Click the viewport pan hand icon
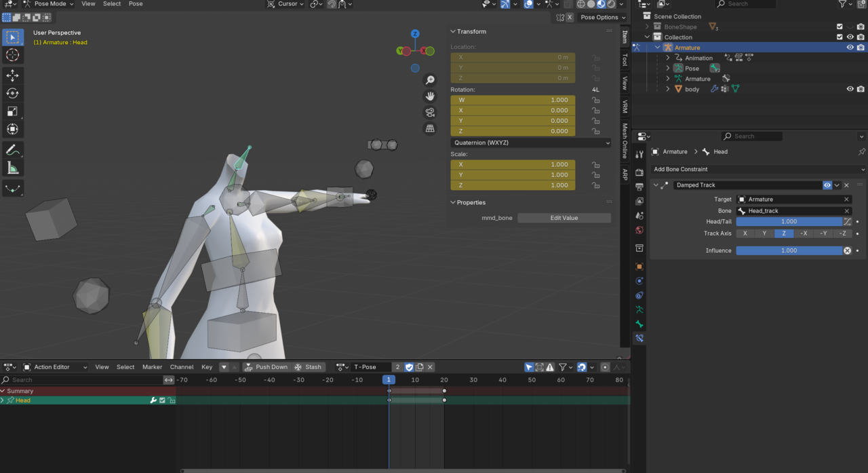The width and height of the screenshot is (868, 473). point(430,96)
